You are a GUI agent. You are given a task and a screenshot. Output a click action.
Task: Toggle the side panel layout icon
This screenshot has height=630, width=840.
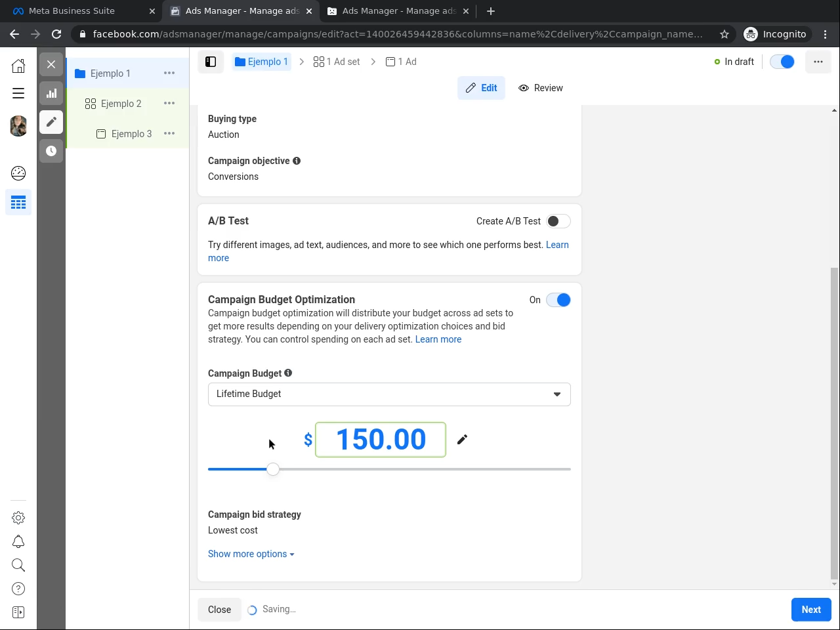tap(211, 62)
